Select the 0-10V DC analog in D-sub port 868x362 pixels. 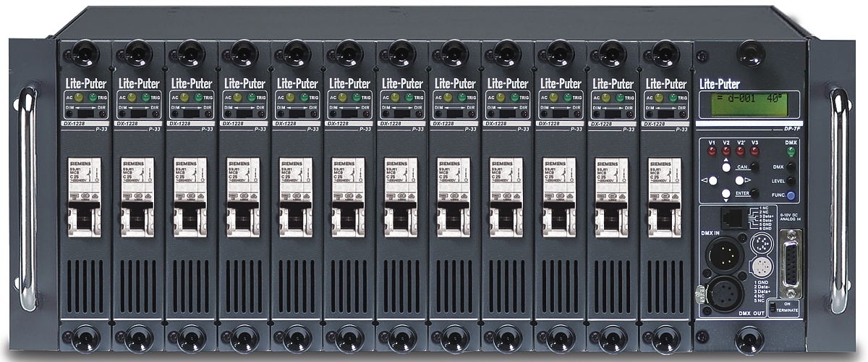(x=791, y=266)
